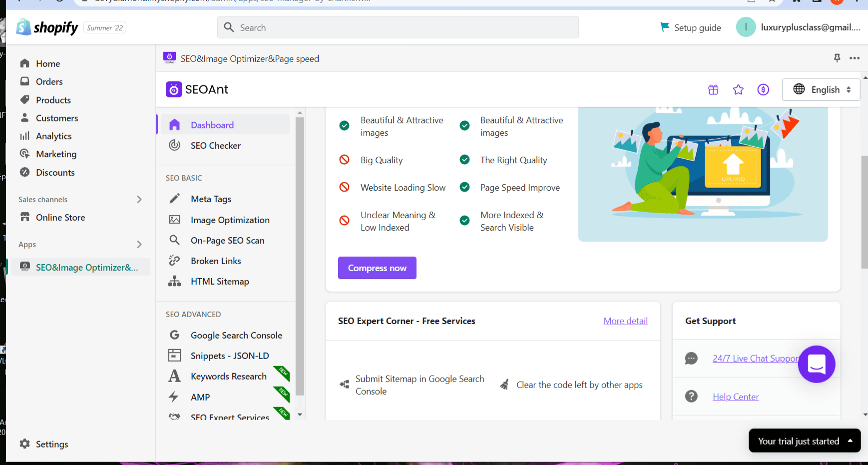Open Meta Tags page
Viewport: 868px width, 465px height.
(x=211, y=199)
